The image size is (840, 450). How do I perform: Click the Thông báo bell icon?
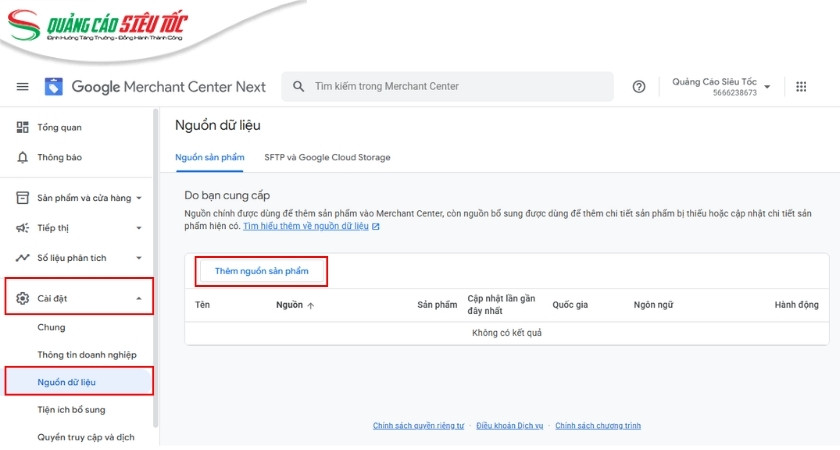(22, 157)
